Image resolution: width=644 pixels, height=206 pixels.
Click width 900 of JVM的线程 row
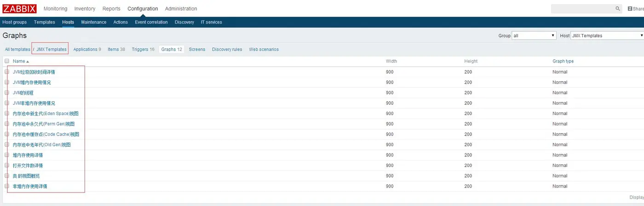(390, 92)
